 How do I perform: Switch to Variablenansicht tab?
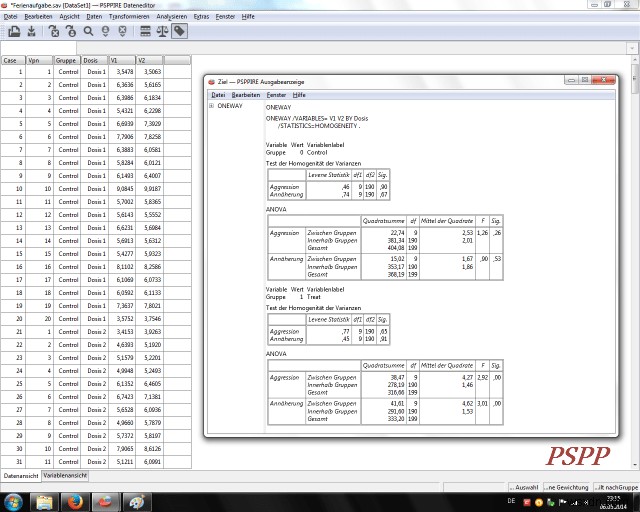[65, 476]
